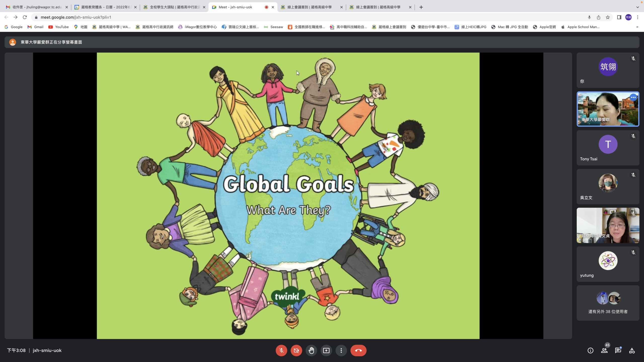Toggle camera on or off
Viewport: 644px width, 362px height.
(296, 350)
